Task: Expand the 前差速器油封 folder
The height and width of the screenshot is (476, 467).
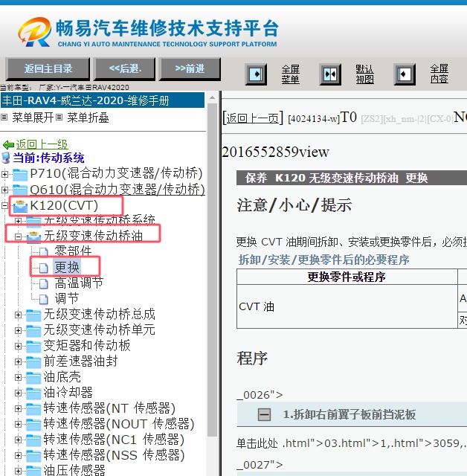Action: click(x=18, y=361)
